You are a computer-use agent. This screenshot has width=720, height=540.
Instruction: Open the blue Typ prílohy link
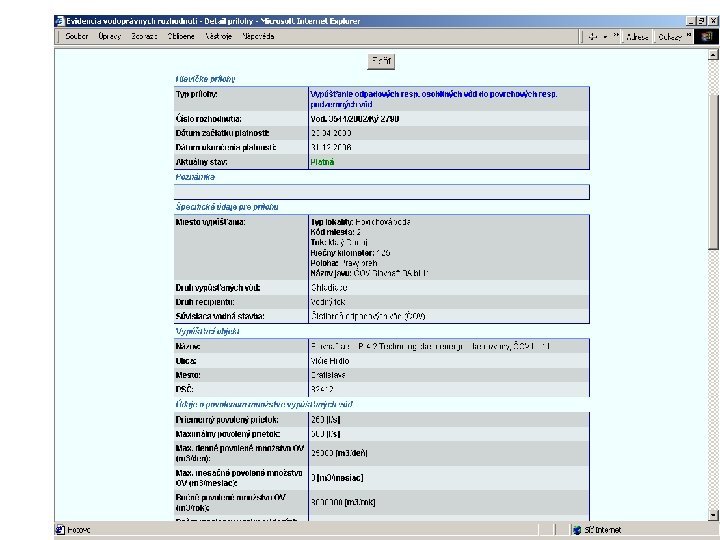[x=433, y=99]
